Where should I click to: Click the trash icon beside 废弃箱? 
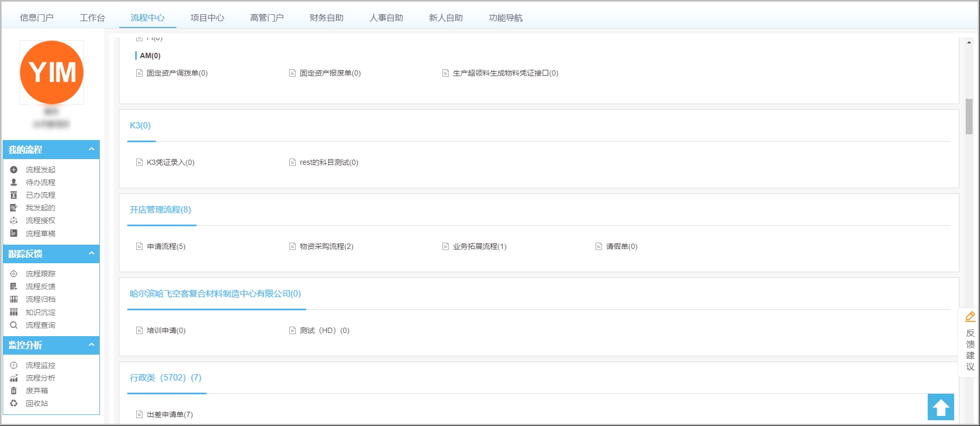point(14,391)
